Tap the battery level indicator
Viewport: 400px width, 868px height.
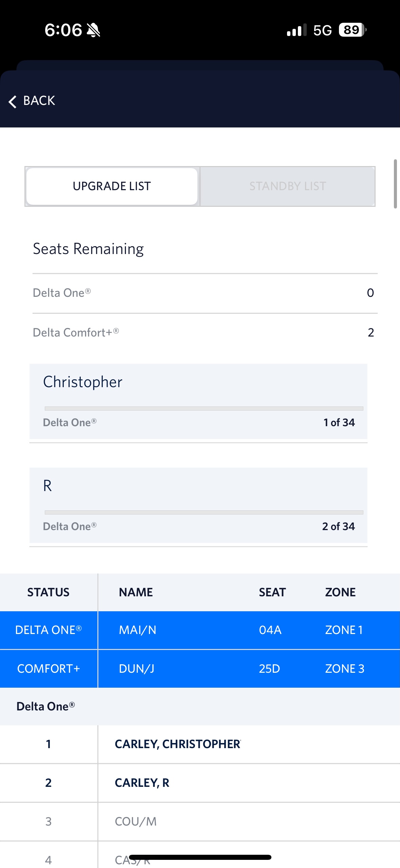pyautogui.click(x=352, y=30)
